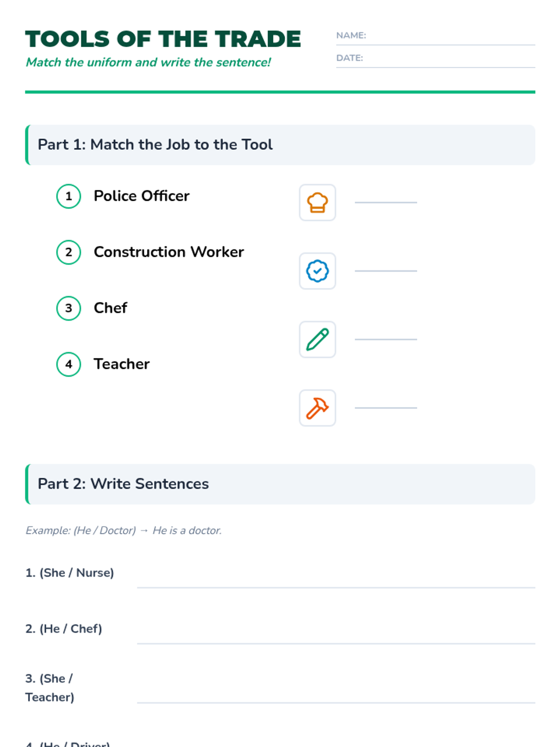Click the numbered circle 4 beside Teacher
The width and height of the screenshot is (560, 747).
pos(69,364)
